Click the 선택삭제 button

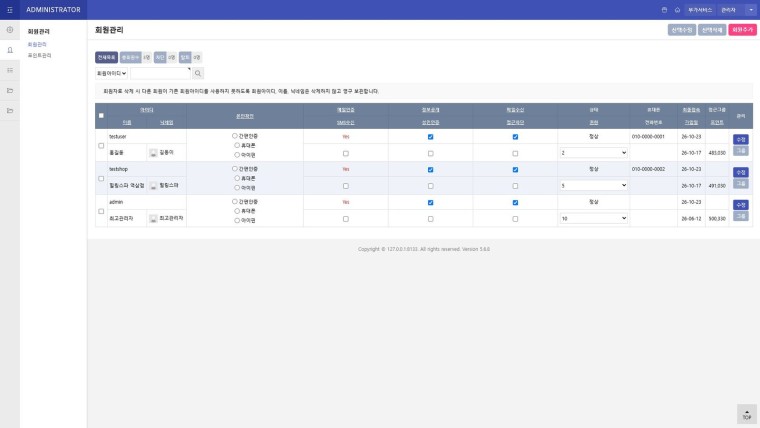(x=712, y=30)
